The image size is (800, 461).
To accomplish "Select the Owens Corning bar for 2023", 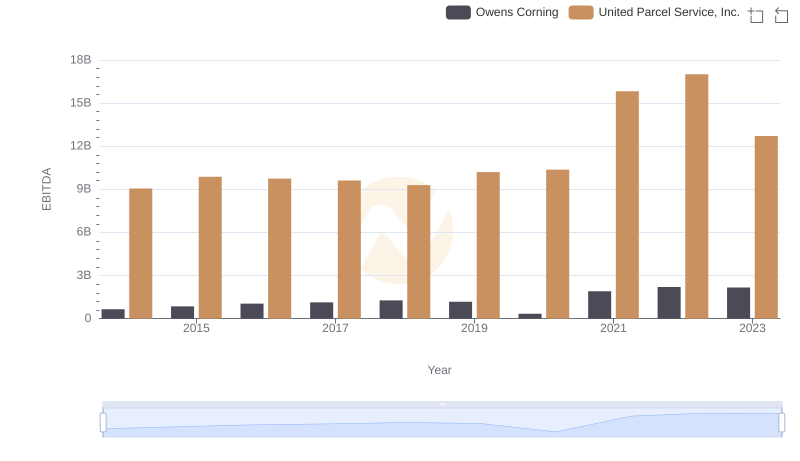I will (738, 303).
